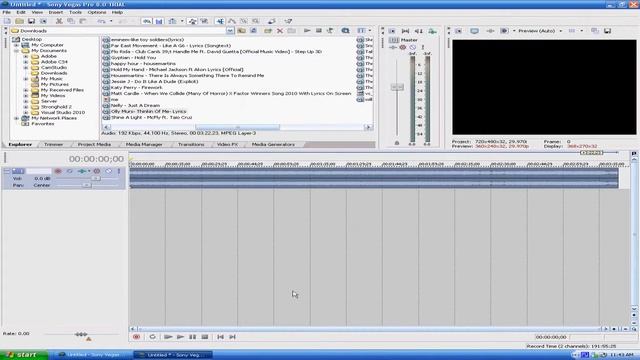This screenshot has height=360, width=640.
Task: Open the Options menu
Action: click(97, 12)
